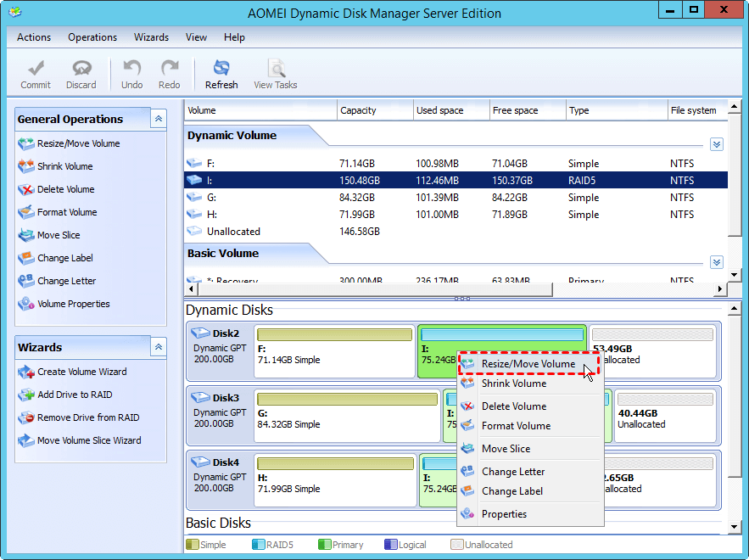749x560 pixels.
Task: Open the Operations menu
Action: coord(92,37)
